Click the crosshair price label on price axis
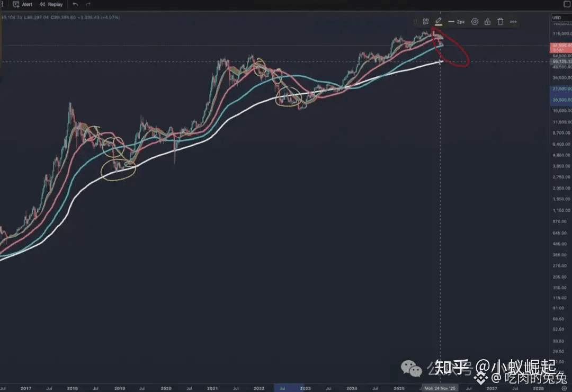Screen dimensions: 572x392 (561, 61)
